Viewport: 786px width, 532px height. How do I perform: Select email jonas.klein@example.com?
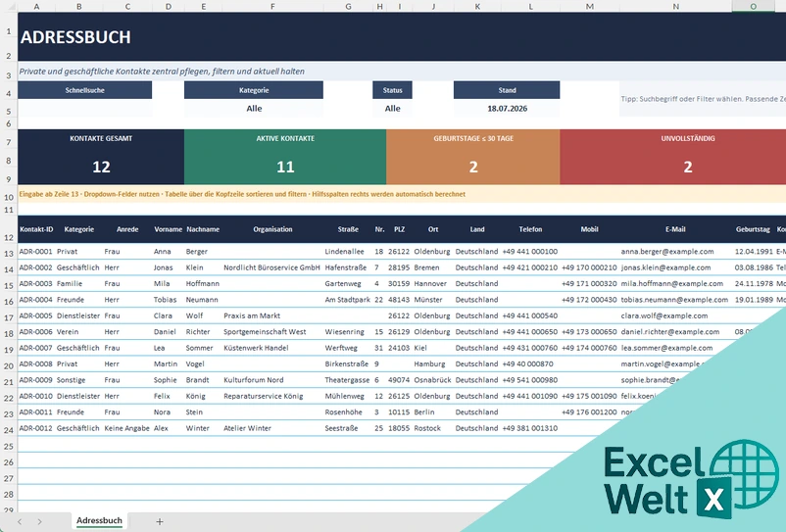coord(675,267)
